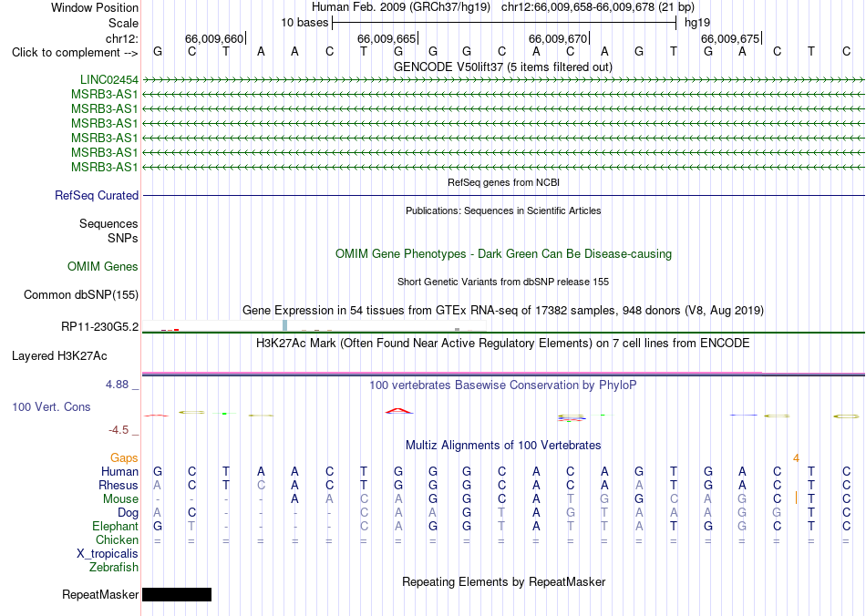Open Repeating Elements by RepeatMasker title

[504, 581]
